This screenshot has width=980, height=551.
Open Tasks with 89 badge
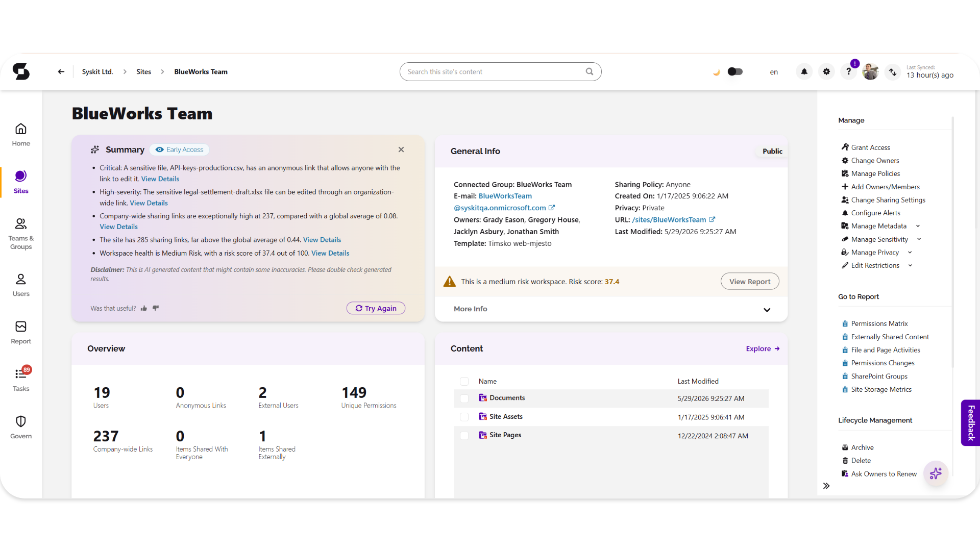pyautogui.click(x=21, y=379)
